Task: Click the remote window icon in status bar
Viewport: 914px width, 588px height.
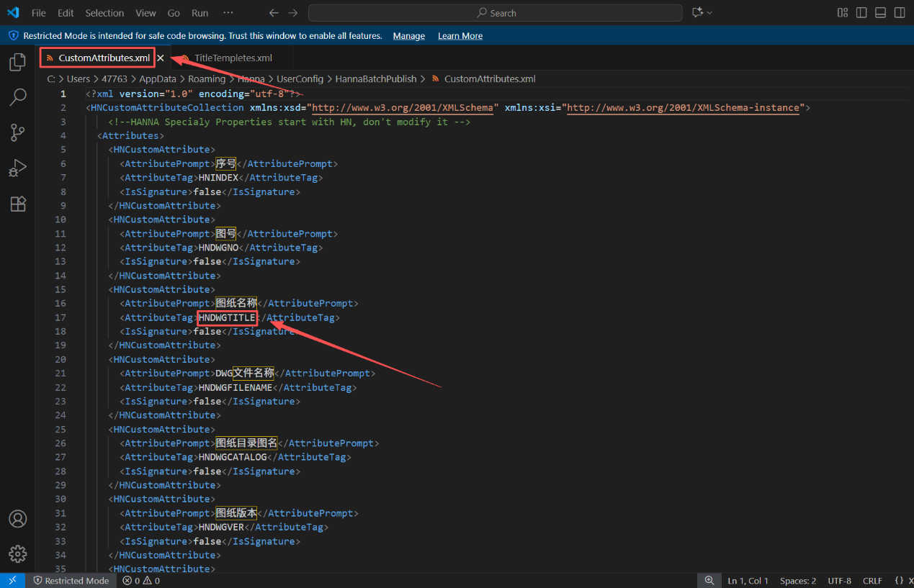Action: 12,581
